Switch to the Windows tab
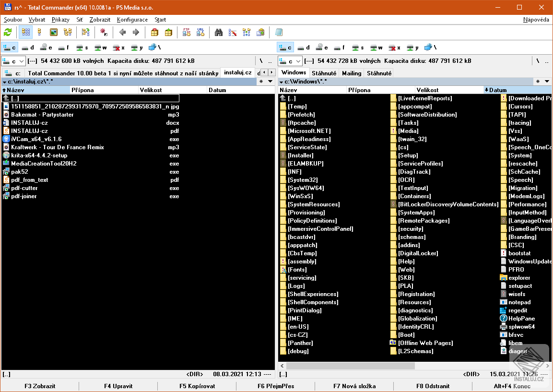553x392 pixels. point(294,72)
